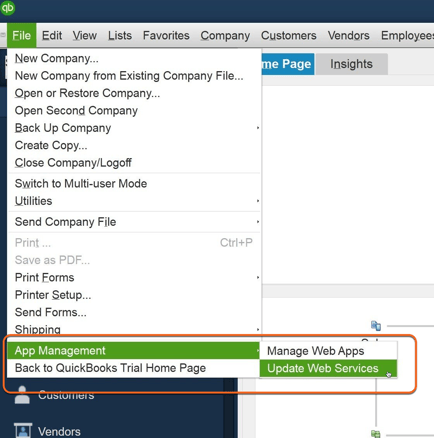Image resolution: width=434 pixels, height=438 pixels.
Task: Switch to the Insights tab
Action: [351, 64]
